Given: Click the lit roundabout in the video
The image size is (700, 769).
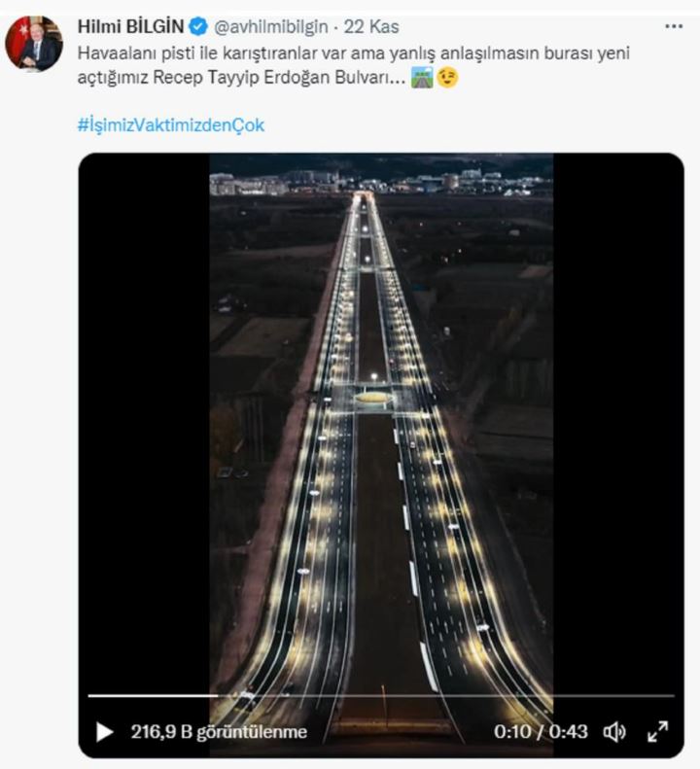Looking at the screenshot, I should tap(372, 397).
